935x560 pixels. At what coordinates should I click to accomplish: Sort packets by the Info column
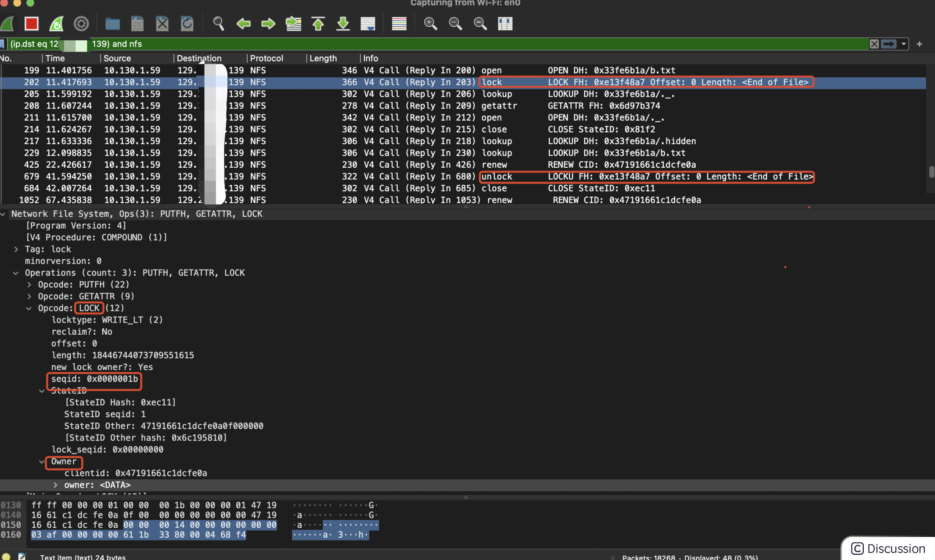[641, 58]
